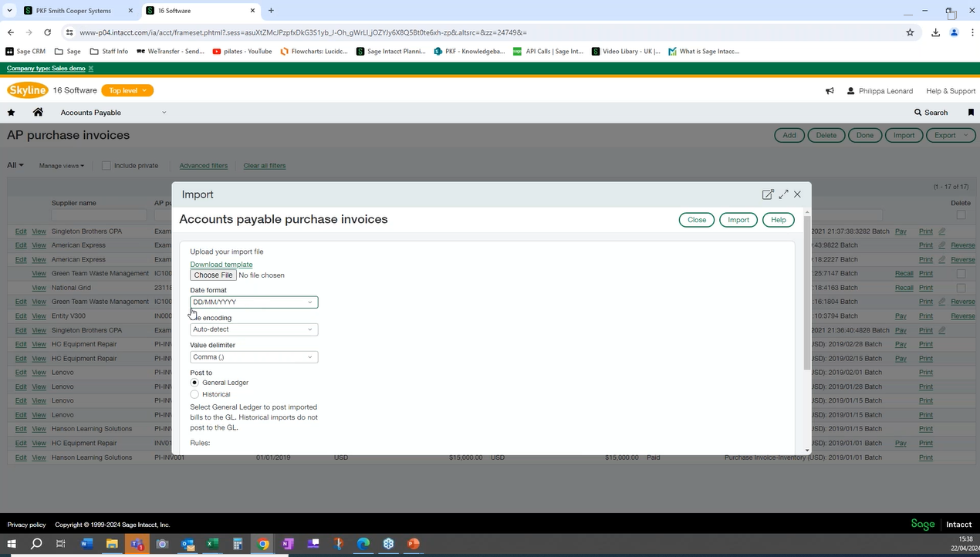Open Windows taskbar search
The image size is (980, 557).
(36, 544)
